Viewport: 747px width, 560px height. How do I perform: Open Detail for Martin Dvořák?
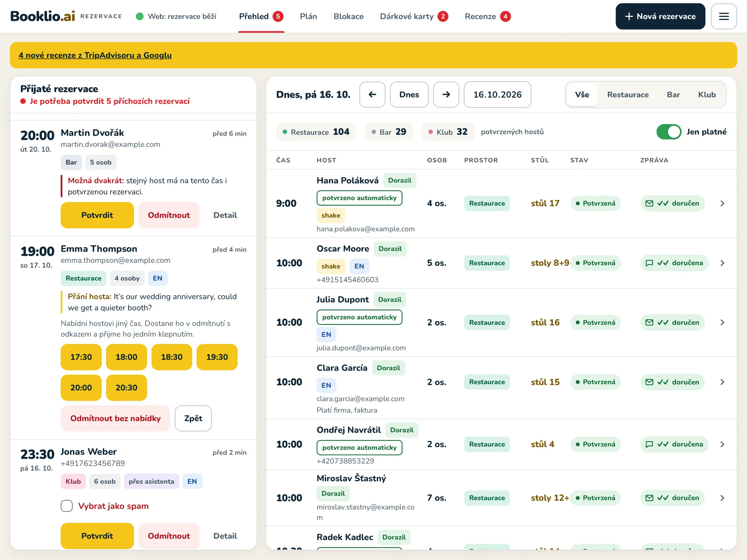point(225,215)
